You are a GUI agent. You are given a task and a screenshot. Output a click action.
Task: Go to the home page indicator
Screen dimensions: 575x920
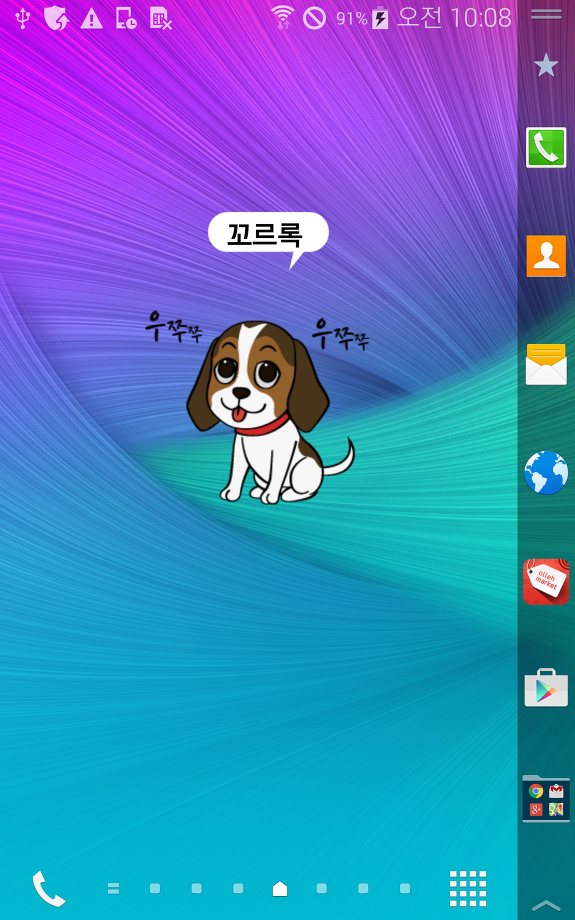280,888
